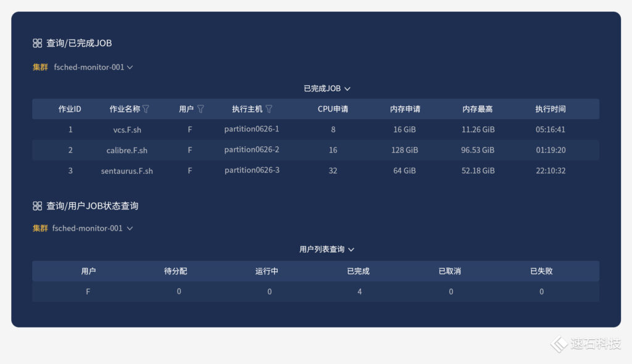Image resolution: width=632 pixels, height=364 pixels.
Task: Click the 已完成 count value 4
Action: click(360, 292)
